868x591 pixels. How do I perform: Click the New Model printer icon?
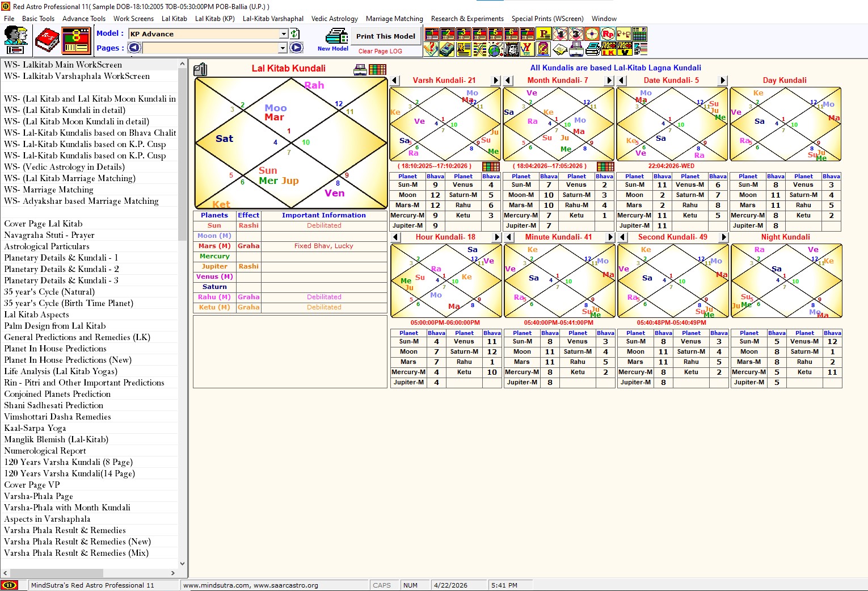pos(336,36)
